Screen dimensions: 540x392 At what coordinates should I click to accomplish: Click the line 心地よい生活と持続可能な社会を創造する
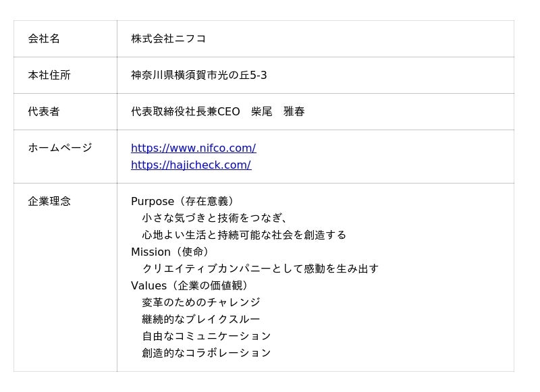pos(244,235)
